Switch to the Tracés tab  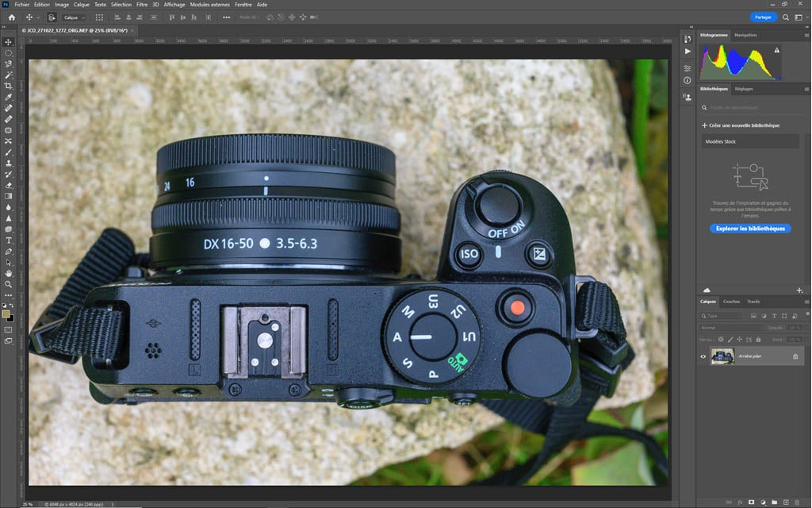tap(753, 302)
